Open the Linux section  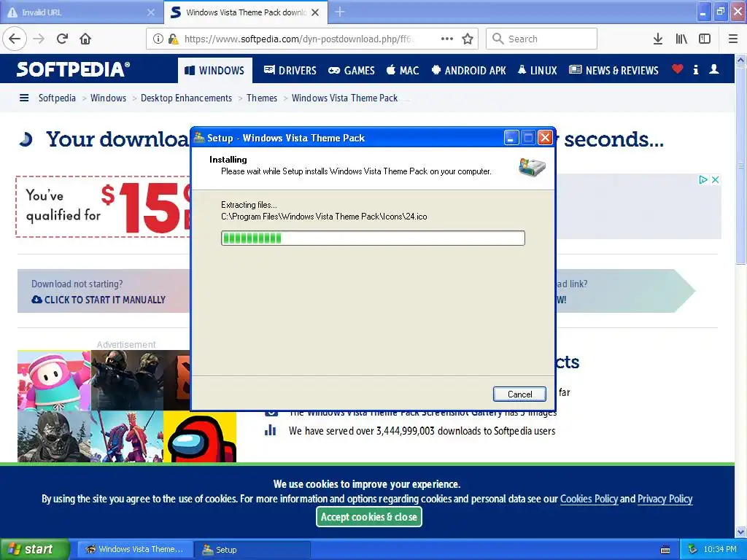tap(537, 71)
